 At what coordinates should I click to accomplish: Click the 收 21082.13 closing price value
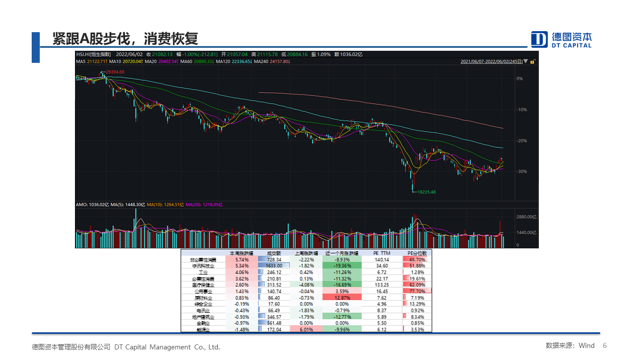click(x=159, y=54)
